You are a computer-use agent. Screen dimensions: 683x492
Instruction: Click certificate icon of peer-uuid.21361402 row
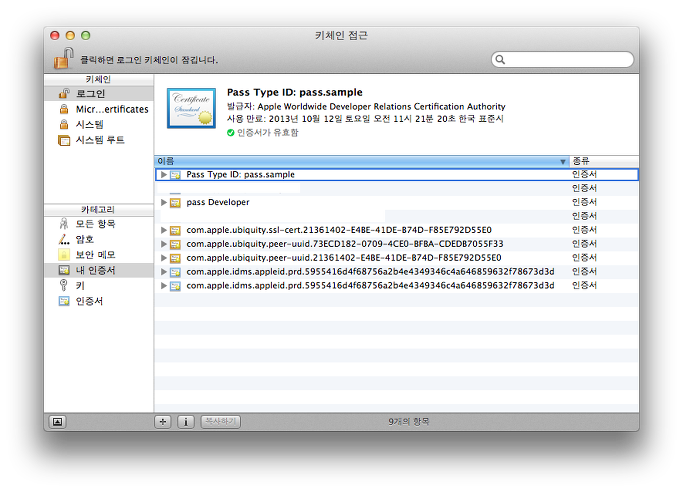[x=176, y=258]
